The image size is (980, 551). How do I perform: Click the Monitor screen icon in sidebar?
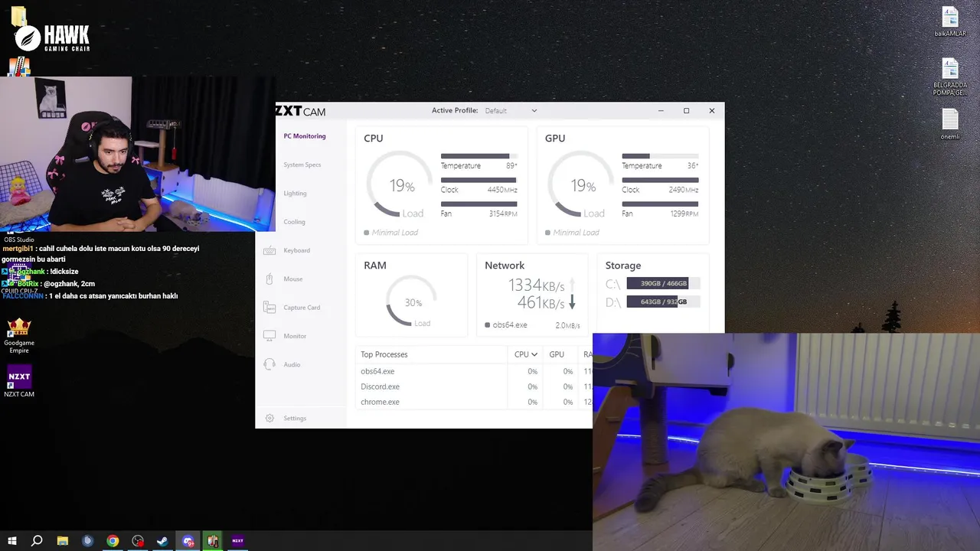click(269, 336)
